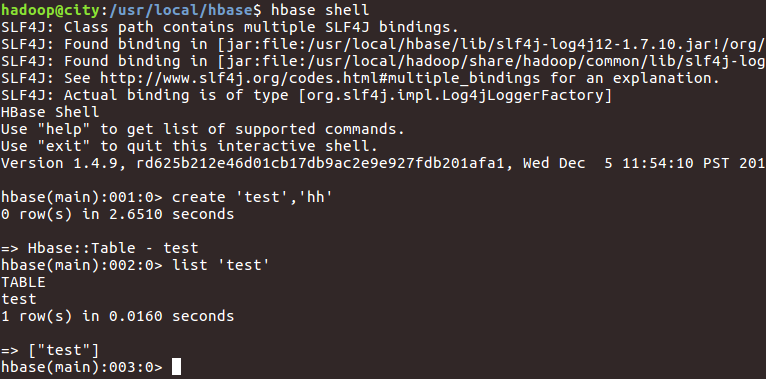Click '0 row(s) in 2.6510 seconds' line
Viewport: 766px width, 379px height.
point(117,214)
